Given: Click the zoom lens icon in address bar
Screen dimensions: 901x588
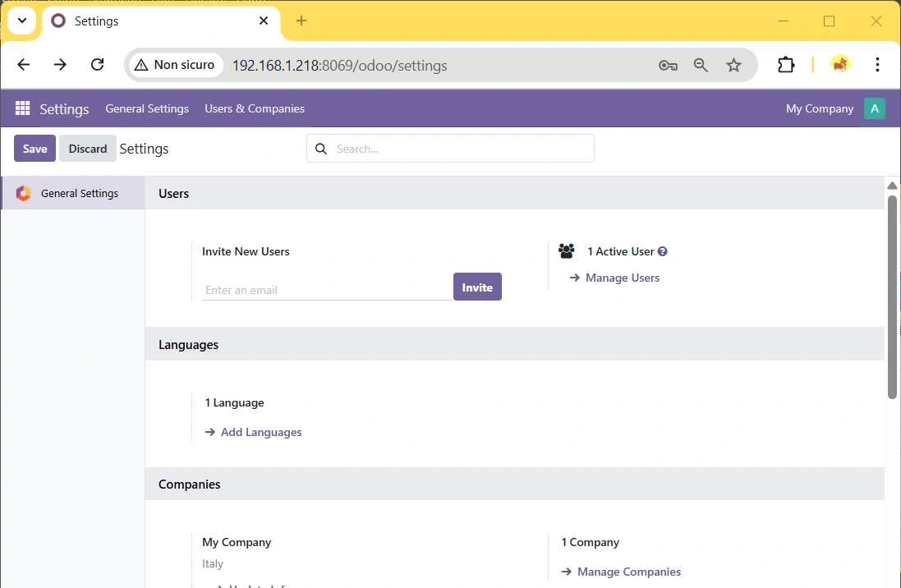Looking at the screenshot, I should coord(701,64).
